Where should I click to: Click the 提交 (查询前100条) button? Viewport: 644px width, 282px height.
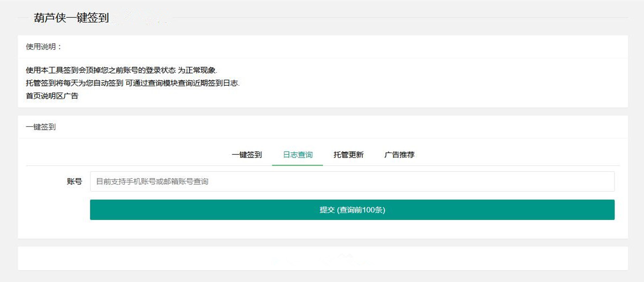coord(352,210)
